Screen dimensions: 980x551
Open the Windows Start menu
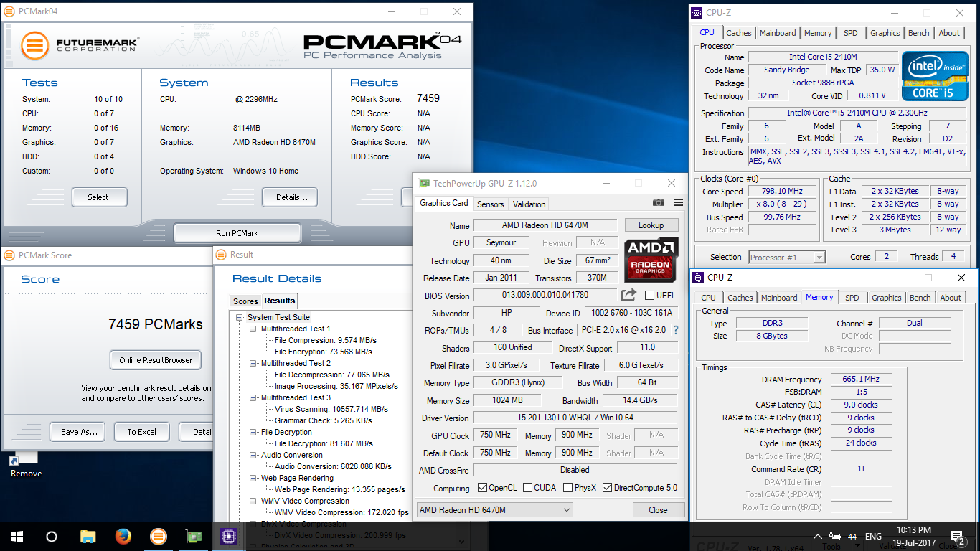(x=17, y=536)
